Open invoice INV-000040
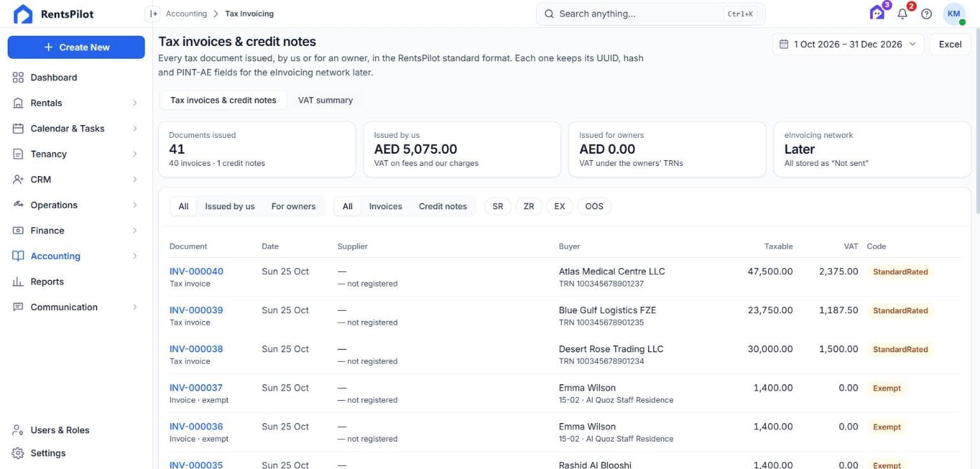Viewport: 980px width, 469px height. [x=197, y=271]
